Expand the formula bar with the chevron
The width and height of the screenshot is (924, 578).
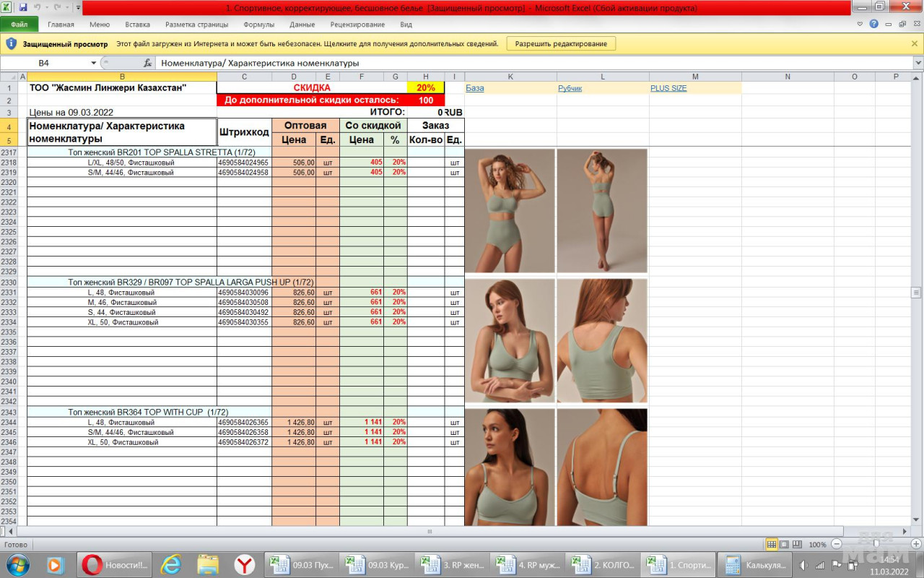point(918,64)
